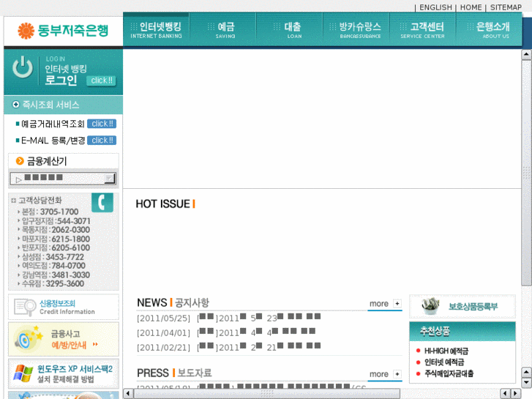The width and height of the screenshot is (532, 399).
Task: Click the plus icon beside PRESS more
Action: (397, 374)
